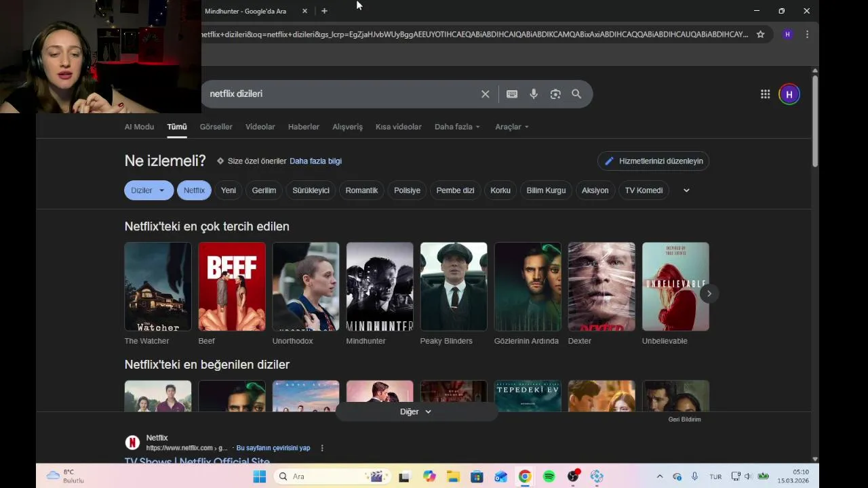This screenshot has width=868, height=488.
Task: Open Outlook from the taskbar
Action: click(x=501, y=476)
